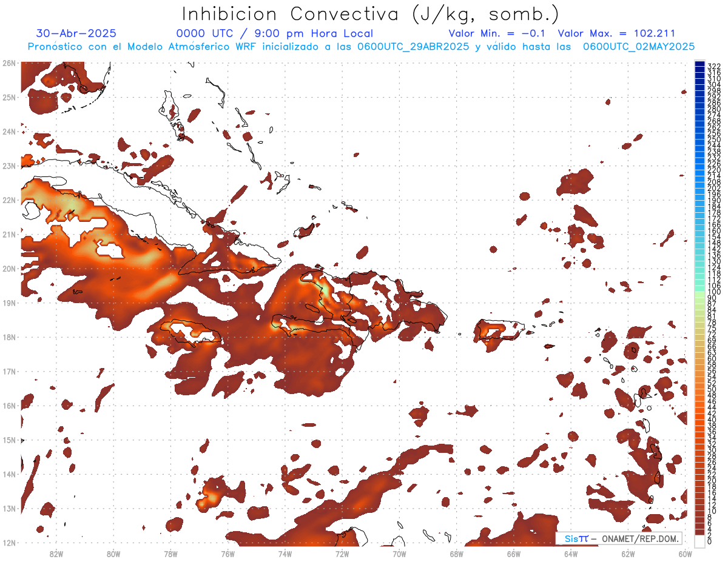Click the 'Valor Max. = 102.211' readout

(616, 33)
